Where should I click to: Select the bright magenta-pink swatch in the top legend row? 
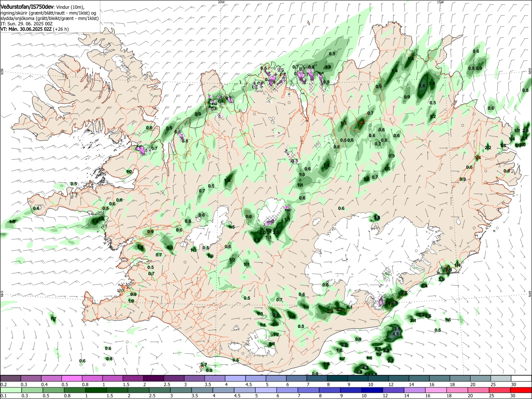[71, 378]
